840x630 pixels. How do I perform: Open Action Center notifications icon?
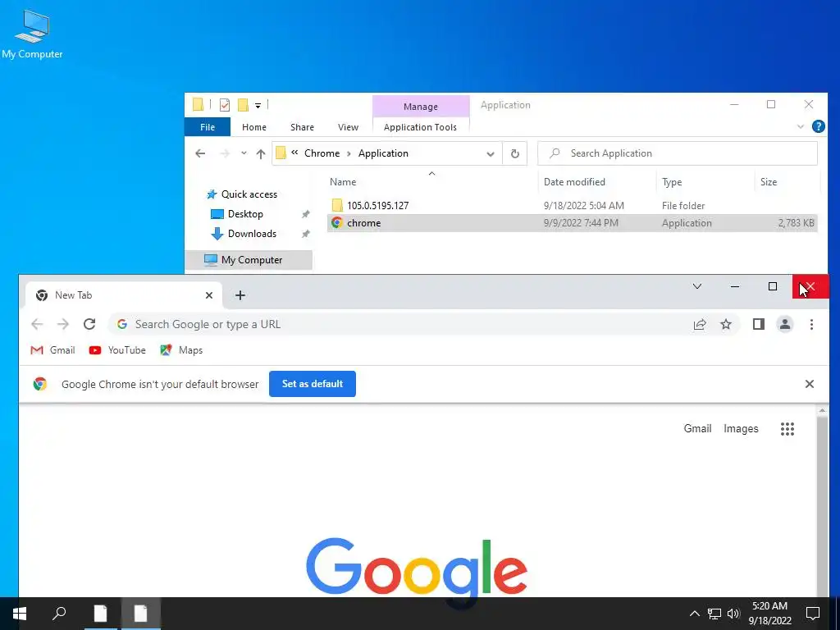pos(813,614)
